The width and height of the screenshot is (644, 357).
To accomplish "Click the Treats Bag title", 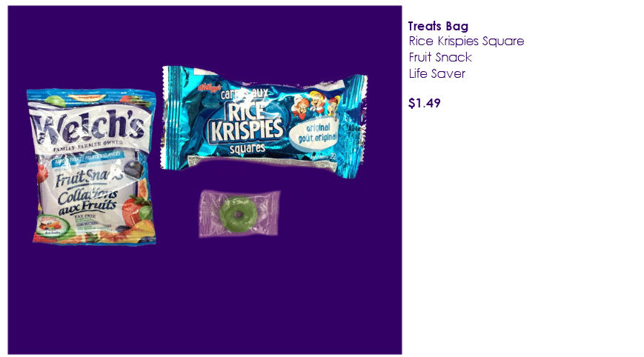I will pyautogui.click(x=438, y=26).
